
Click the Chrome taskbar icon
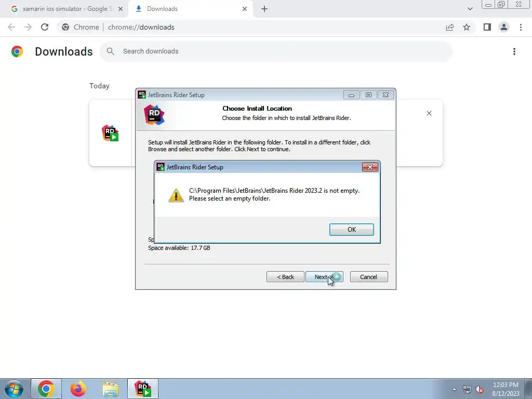[46, 389]
